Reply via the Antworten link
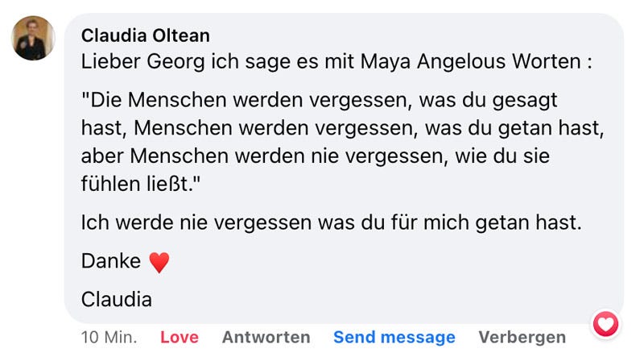Image resolution: width=644 pixels, height=353 pixels. point(266,337)
